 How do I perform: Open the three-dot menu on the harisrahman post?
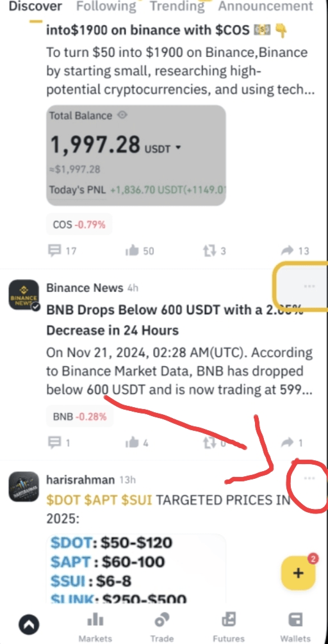(309, 478)
